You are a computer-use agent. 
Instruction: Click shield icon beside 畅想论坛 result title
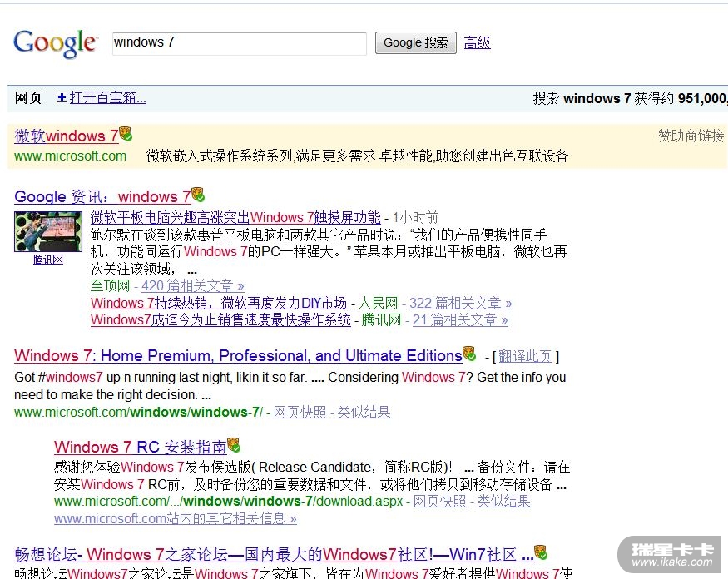point(541,552)
